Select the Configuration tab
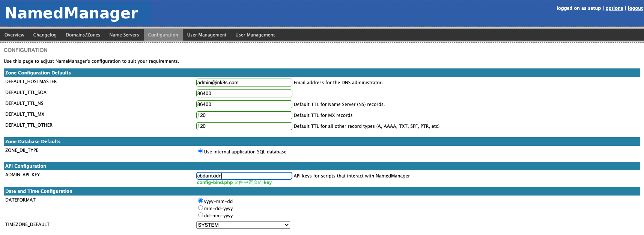The width and height of the screenshot is (644, 235). (163, 35)
